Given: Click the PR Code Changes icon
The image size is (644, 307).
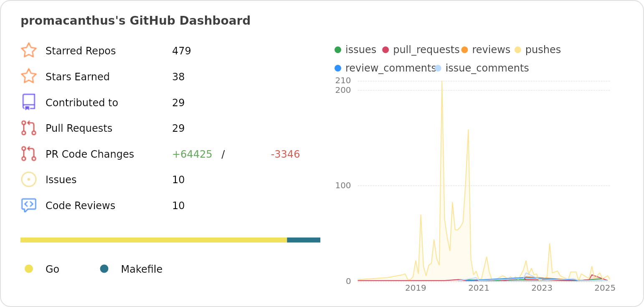Looking at the screenshot, I should pos(29,154).
